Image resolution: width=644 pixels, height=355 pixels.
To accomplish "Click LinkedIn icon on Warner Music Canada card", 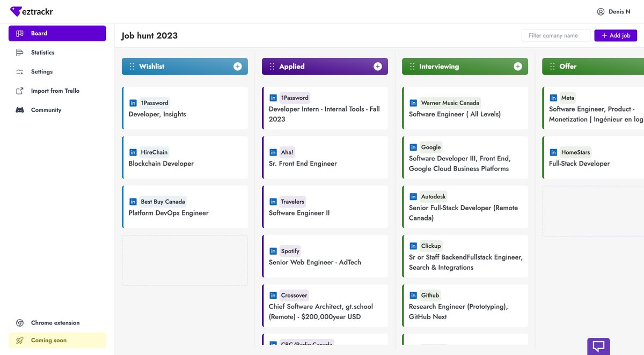I will (x=413, y=103).
